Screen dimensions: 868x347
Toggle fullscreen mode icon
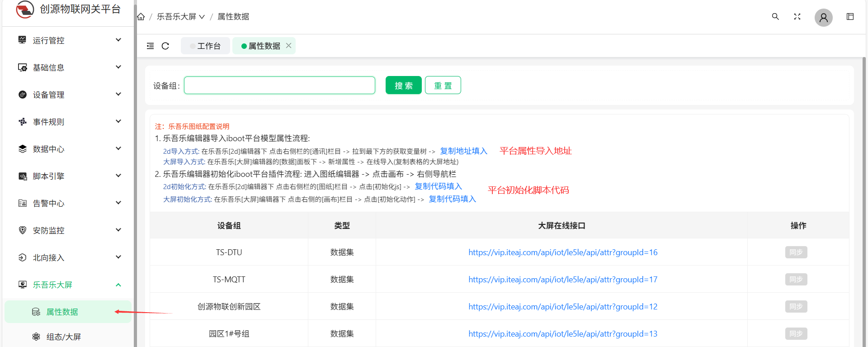(x=797, y=17)
